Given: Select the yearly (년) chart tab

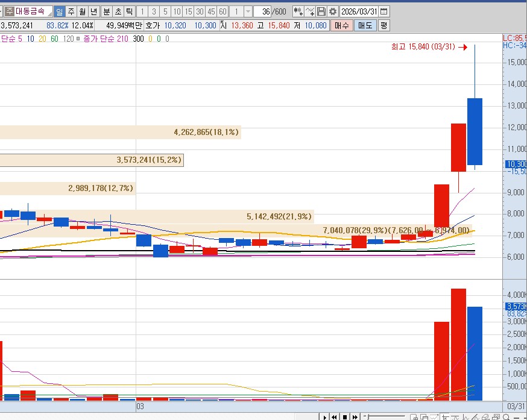Looking at the screenshot, I should point(93,11).
